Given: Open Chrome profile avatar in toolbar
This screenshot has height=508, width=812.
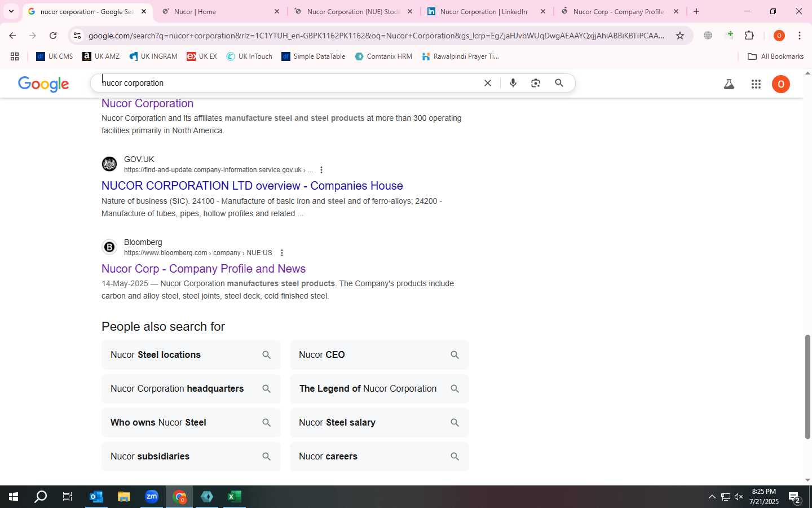Looking at the screenshot, I should [779, 36].
